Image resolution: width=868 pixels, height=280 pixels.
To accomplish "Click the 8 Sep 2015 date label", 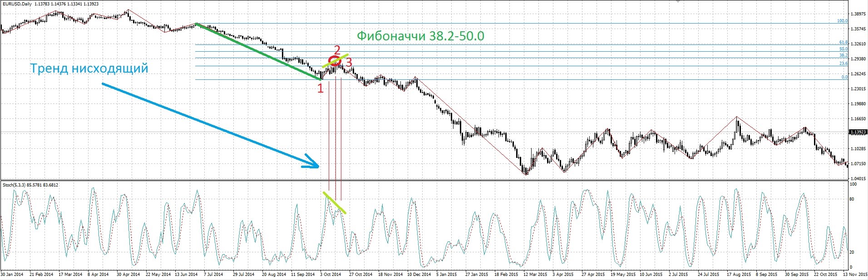I will (x=767, y=275).
